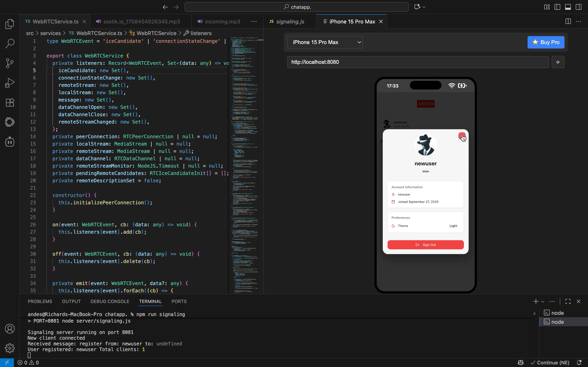Toggle the secondary side bar
The width and height of the screenshot is (588, 367).
[579, 7]
